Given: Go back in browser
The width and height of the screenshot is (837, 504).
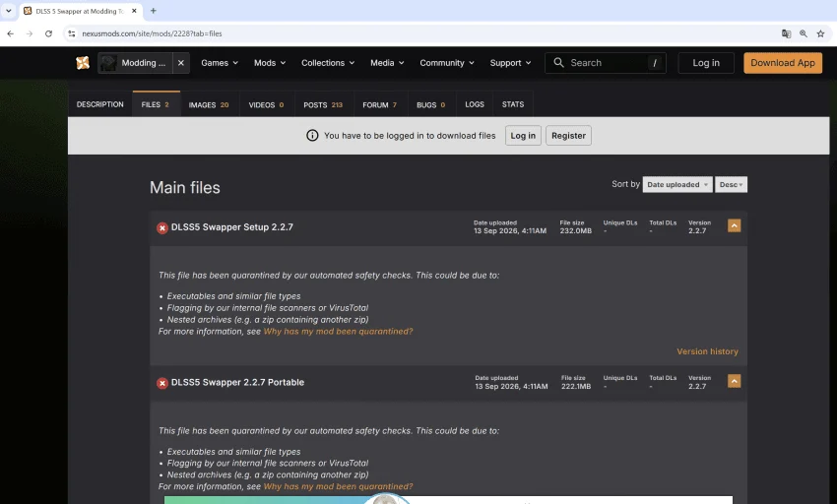Looking at the screenshot, I should (10, 33).
